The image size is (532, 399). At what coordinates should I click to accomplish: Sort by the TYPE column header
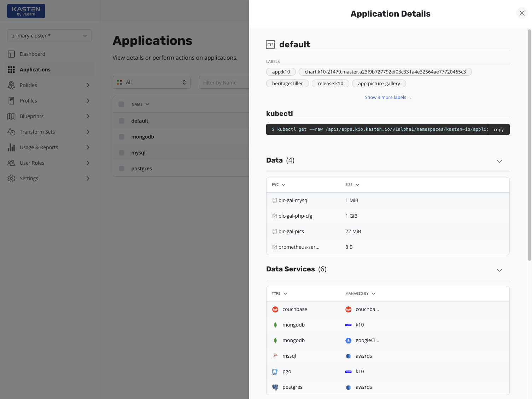pos(280,294)
